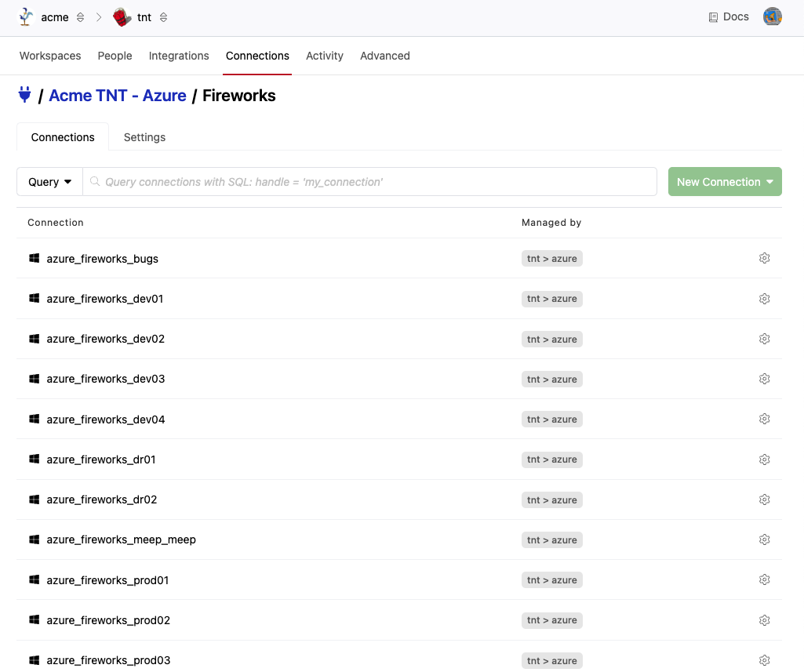The image size is (804, 672).
Task: Click gear icon on azure_fireworks_dr01 row
Action: tap(764, 460)
